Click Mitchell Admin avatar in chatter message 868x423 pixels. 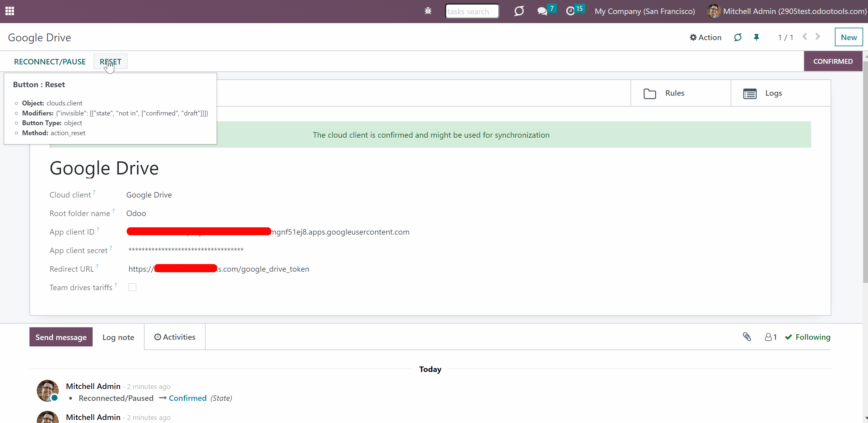point(47,391)
